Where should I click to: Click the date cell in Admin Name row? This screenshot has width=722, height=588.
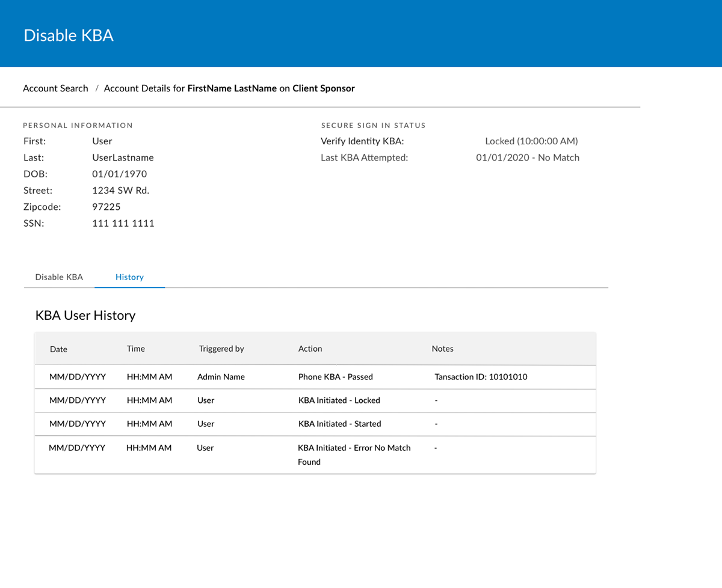click(78, 377)
